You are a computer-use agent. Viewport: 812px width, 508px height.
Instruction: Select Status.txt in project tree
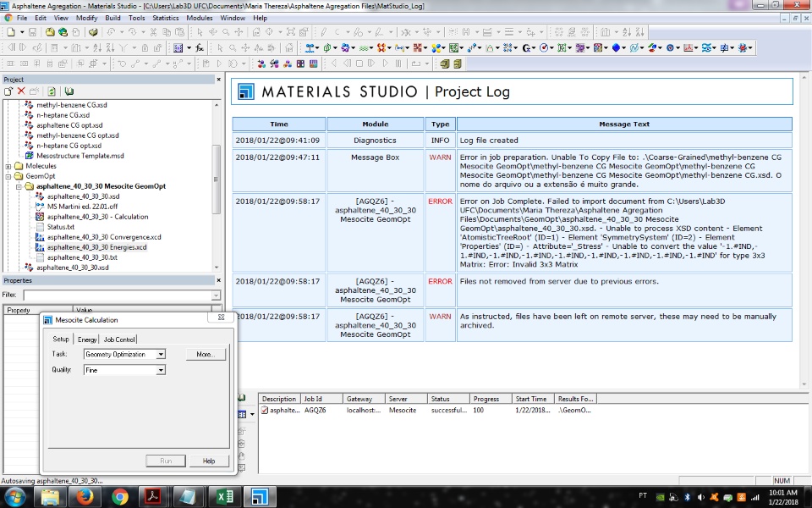[61, 227]
